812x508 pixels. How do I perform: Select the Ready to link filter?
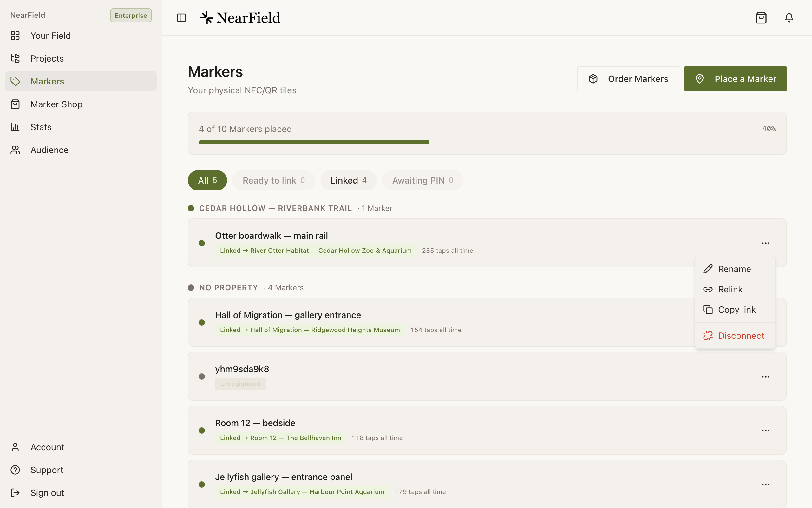tap(273, 180)
